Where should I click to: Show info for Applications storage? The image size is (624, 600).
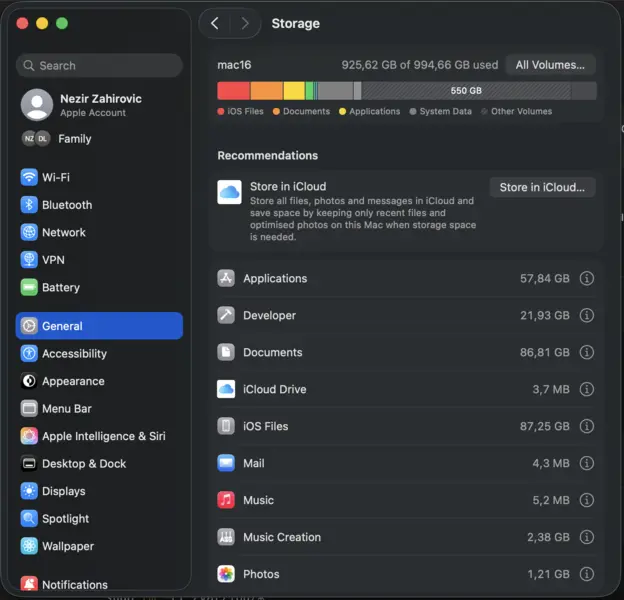pos(587,279)
